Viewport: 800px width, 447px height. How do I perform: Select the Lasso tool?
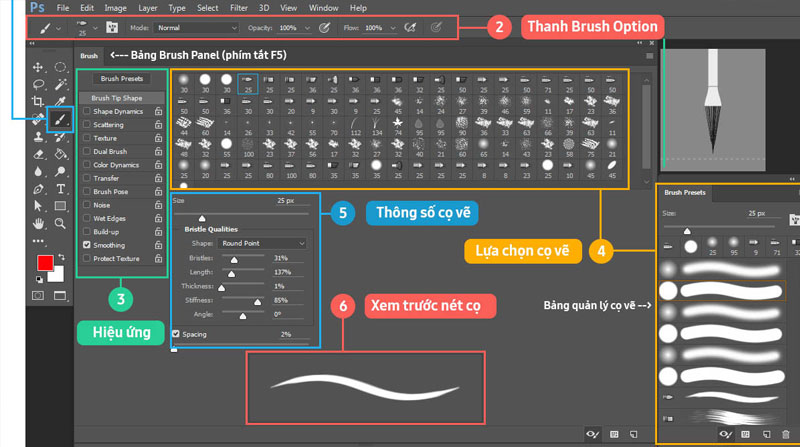pos(38,84)
